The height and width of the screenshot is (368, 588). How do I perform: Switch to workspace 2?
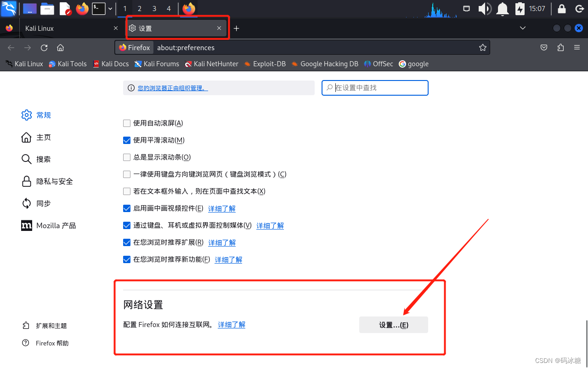[x=140, y=9]
